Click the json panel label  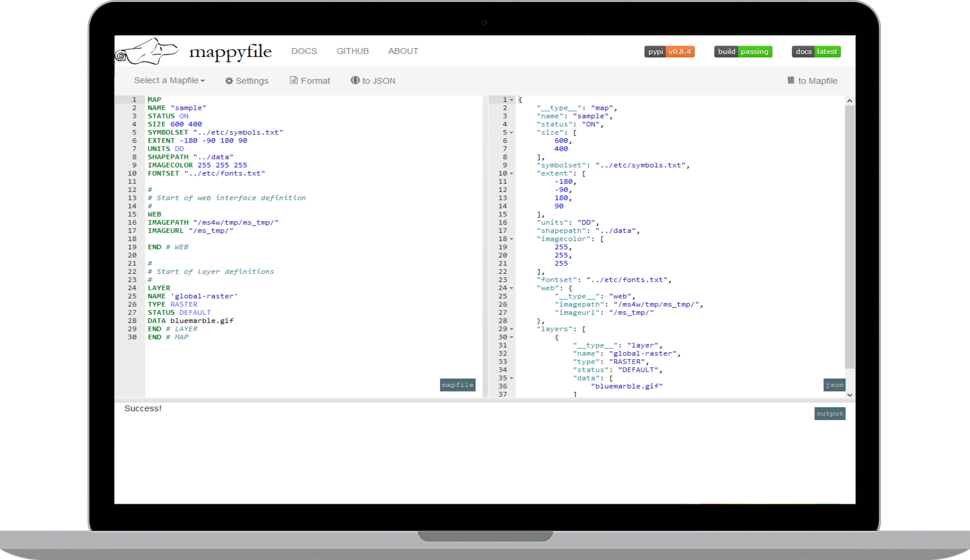point(834,385)
